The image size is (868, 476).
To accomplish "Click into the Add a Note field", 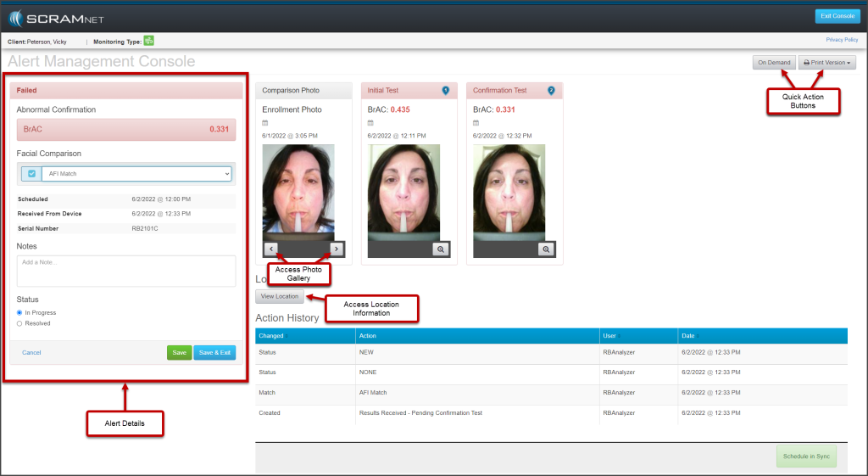I will (x=125, y=271).
